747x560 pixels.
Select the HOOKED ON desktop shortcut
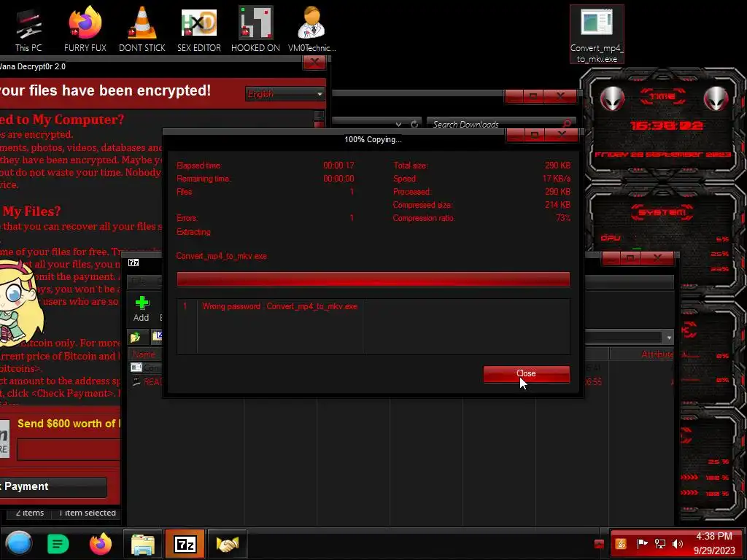(255, 29)
